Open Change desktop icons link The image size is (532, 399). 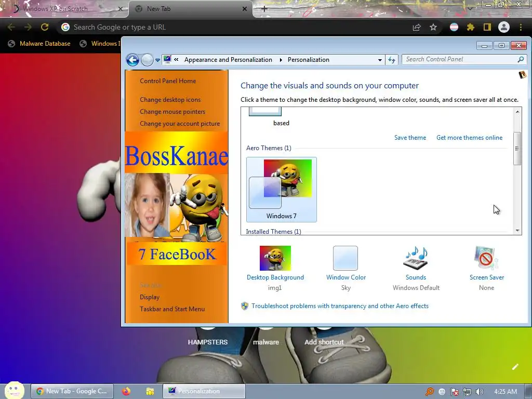point(170,100)
